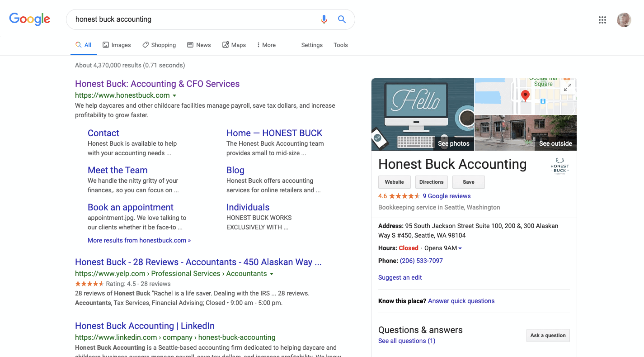Screen dimensions: 644x357
Task: Click More results from honestbuck.com
Action: coord(139,240)
